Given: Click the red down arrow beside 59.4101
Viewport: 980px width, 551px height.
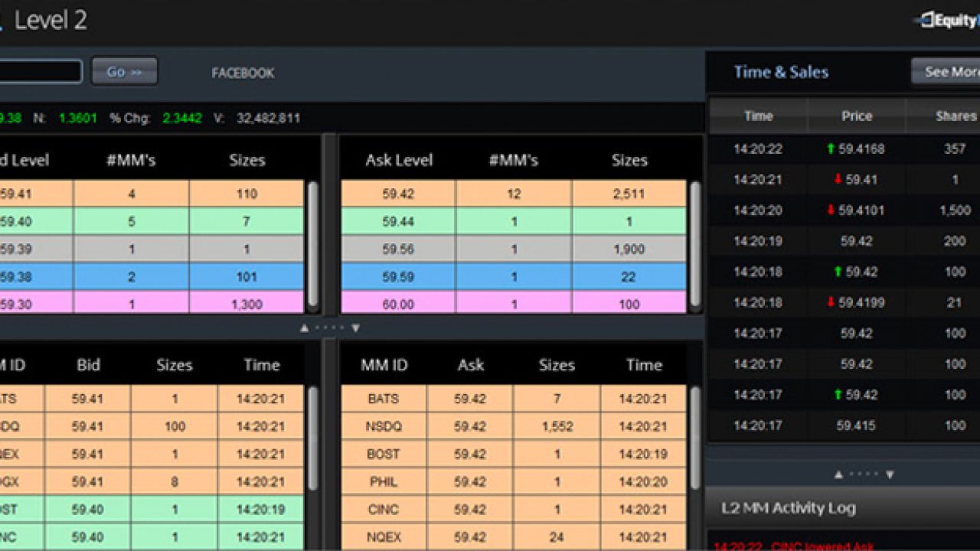Looking at the screenshot, I should pos(831,210).
